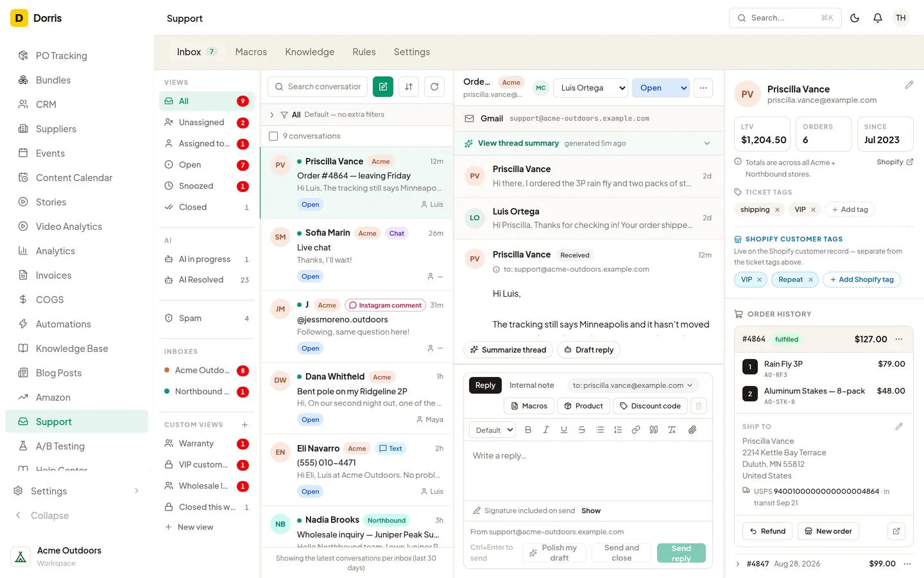This screenshot has height=578, width=924.
Task: Click the green compose new conversation icon
Action: click(383, 87)
